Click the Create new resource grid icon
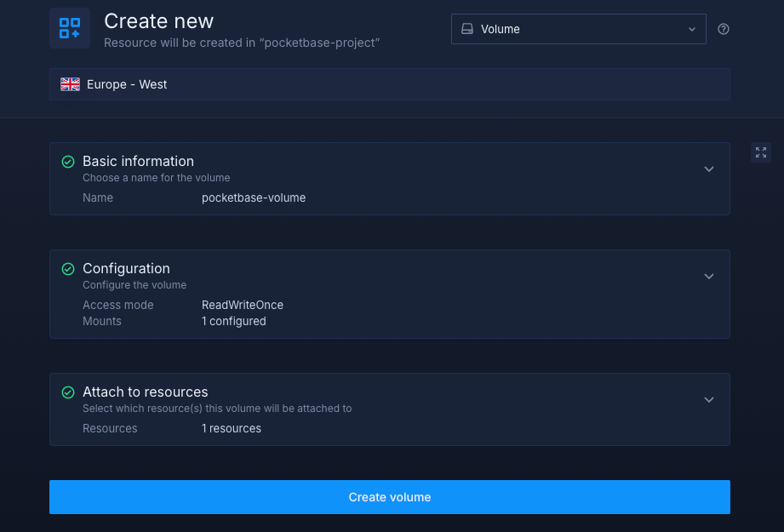This screenshot has width=784, height=532. click(x=70, y=28)
